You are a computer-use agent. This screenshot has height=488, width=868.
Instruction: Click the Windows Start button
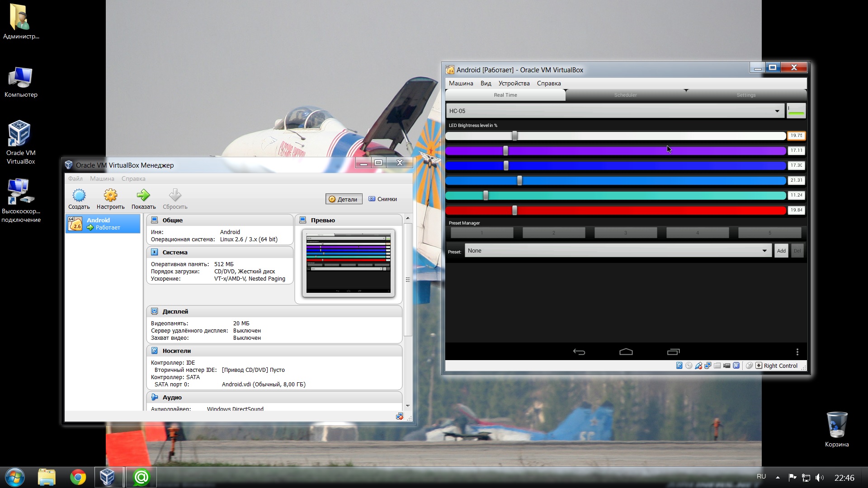[x=15, y=477]
